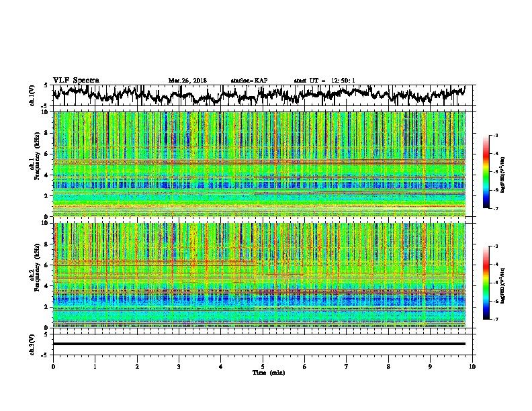Click time axis tick label '5'
532x411 pixels.
(263, 366)
